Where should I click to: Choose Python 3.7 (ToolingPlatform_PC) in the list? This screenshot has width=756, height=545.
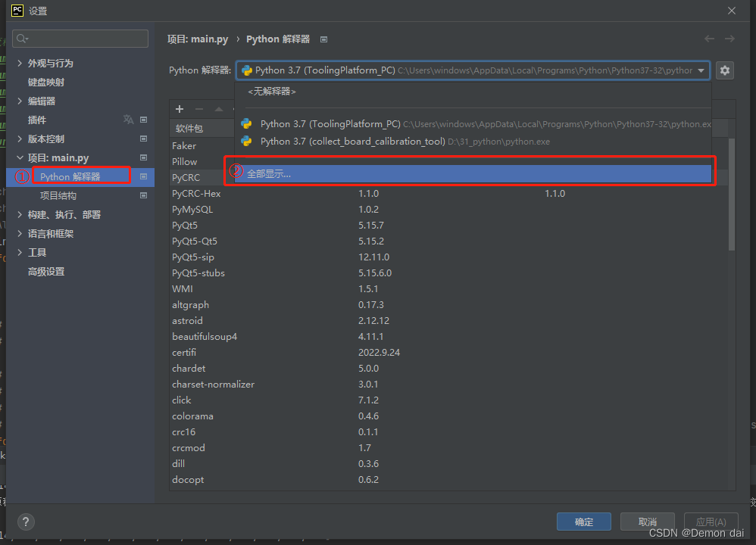click(473, 124)
